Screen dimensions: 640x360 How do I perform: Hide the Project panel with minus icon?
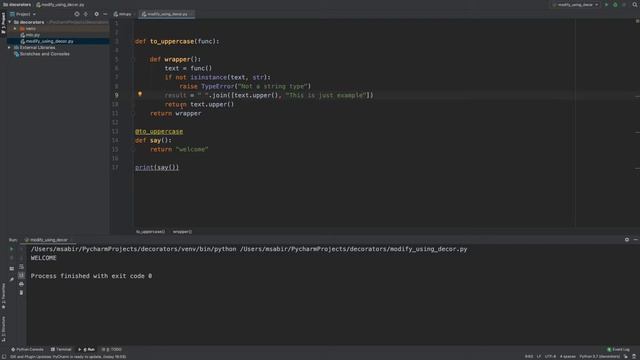pyautogui.click(x=105, y=14)
